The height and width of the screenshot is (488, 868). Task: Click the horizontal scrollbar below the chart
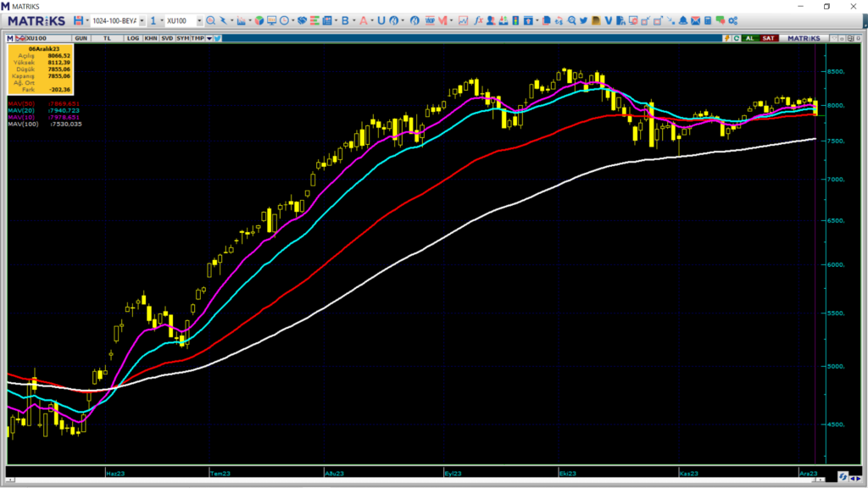[x=415, y=480]
